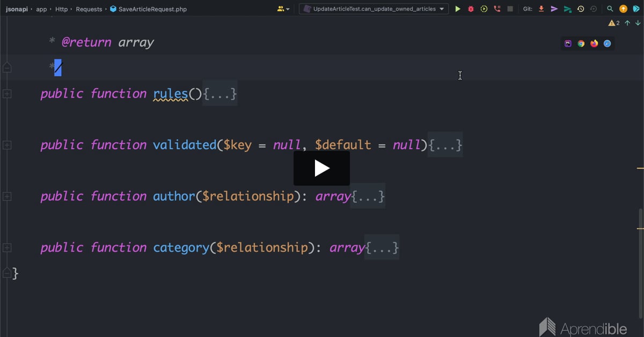
Task: Expand the author() function fold in gutter
Action: point(6,196)
